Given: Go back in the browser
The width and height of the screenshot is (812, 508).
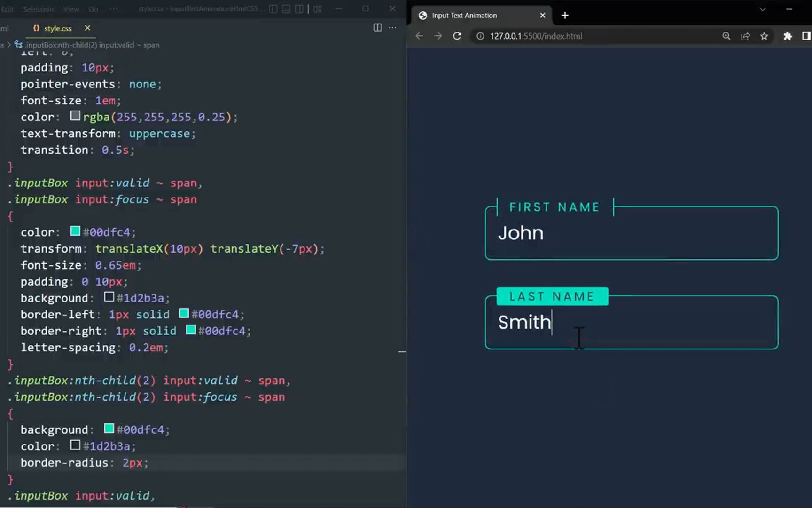Looking at the screenshot, I should tap(419, 36).
